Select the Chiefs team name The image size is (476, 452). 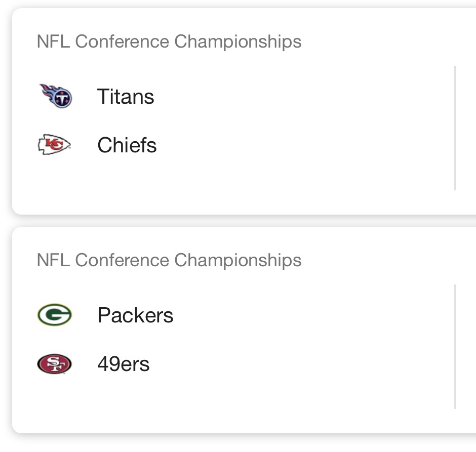127,145
